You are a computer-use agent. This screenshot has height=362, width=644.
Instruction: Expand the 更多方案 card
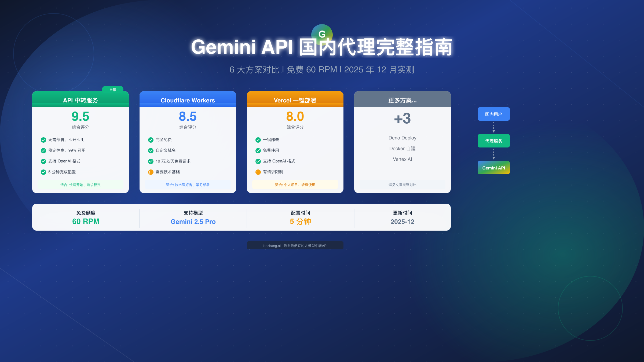[x=402, y=101]
